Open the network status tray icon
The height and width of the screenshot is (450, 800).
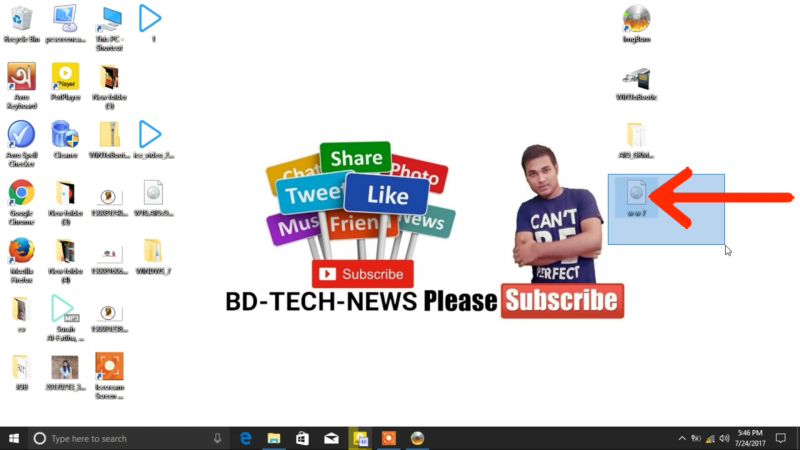710,438
